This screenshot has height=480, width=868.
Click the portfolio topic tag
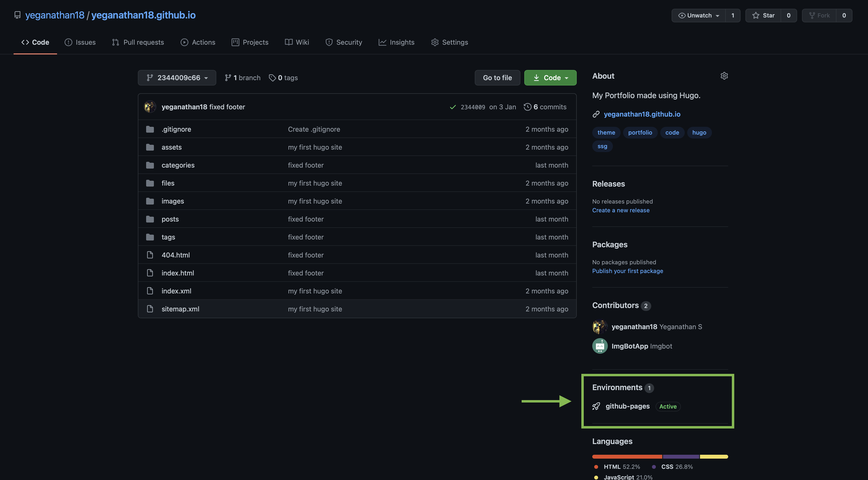(640, 133)
